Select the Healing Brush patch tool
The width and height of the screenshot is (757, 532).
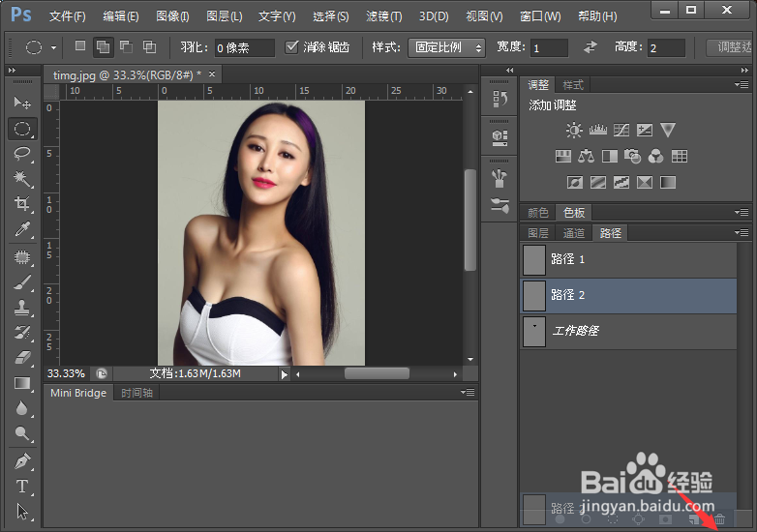pos(22,257)
